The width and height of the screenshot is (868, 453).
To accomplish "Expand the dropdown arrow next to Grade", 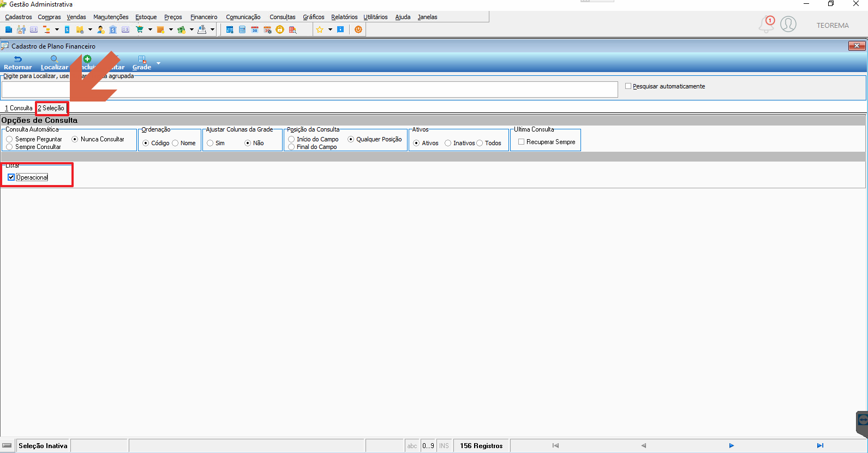I will click(159, 63).
